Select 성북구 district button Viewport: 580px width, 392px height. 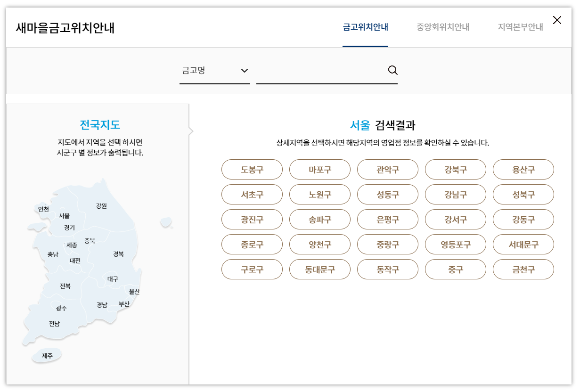[523, 195]
